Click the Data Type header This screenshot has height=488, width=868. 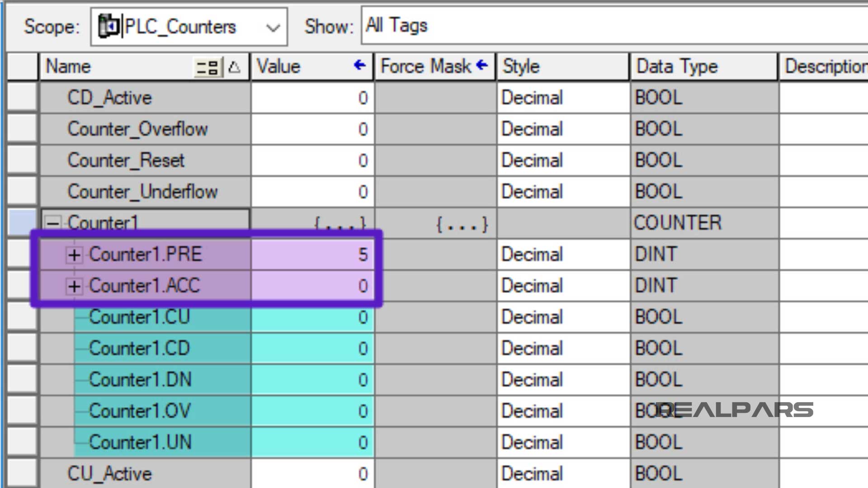tap(677, 66)
